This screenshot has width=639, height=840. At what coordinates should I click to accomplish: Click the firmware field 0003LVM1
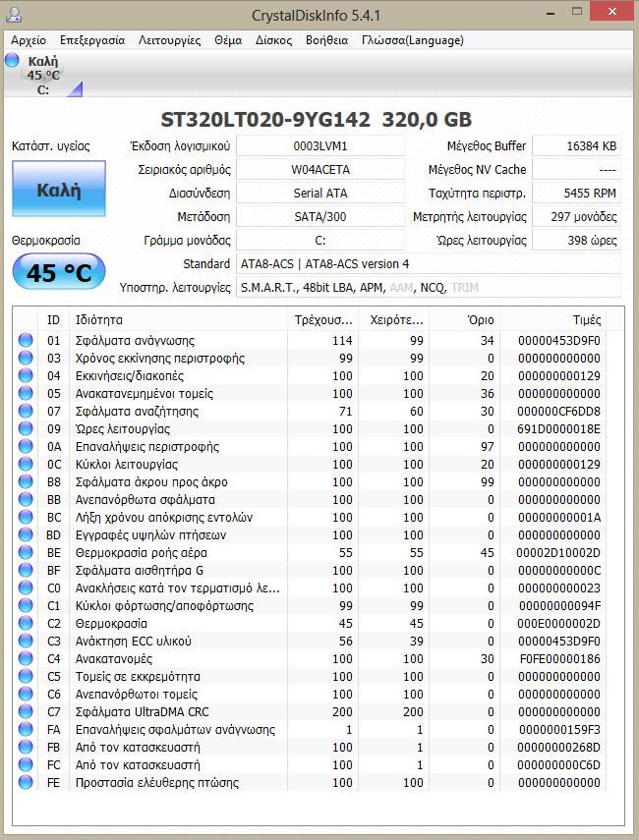coord(320,145)
